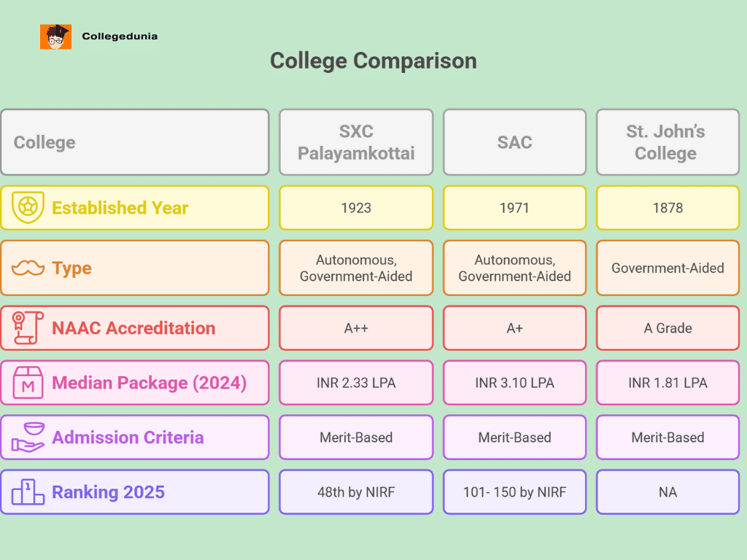Click the A++ accreditation cell
Viewport: 747px width, 560px height.
tap(356, 328)
